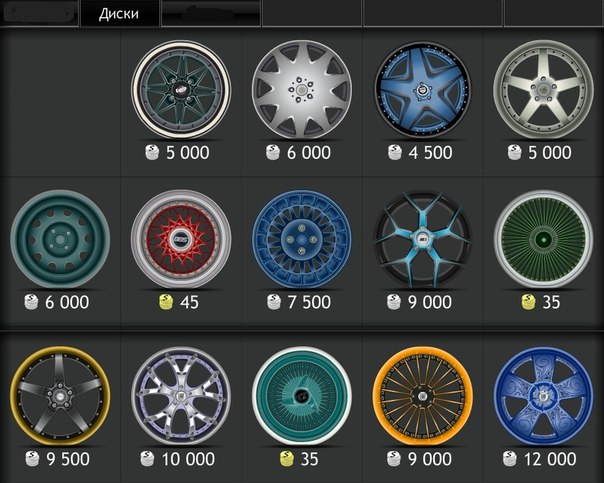Choose the orange-rimmed gold spoke wheel
This screenshot has width=604, height=483.
tap(422, 396)
